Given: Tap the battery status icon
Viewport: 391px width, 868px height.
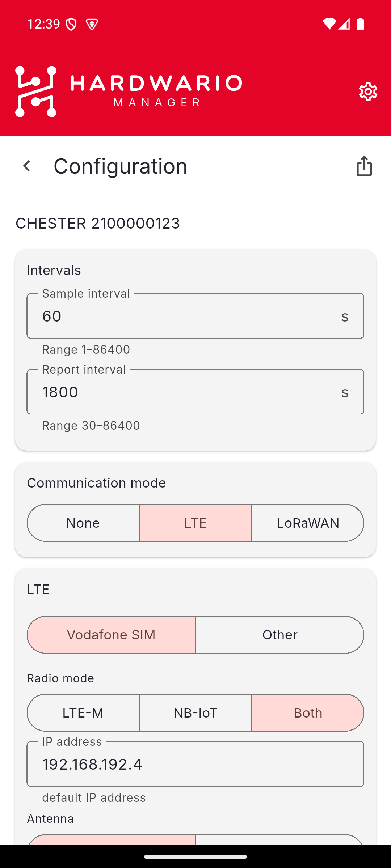Looking at the screenshot, I should pyautogui.click(x=360, y=24).
